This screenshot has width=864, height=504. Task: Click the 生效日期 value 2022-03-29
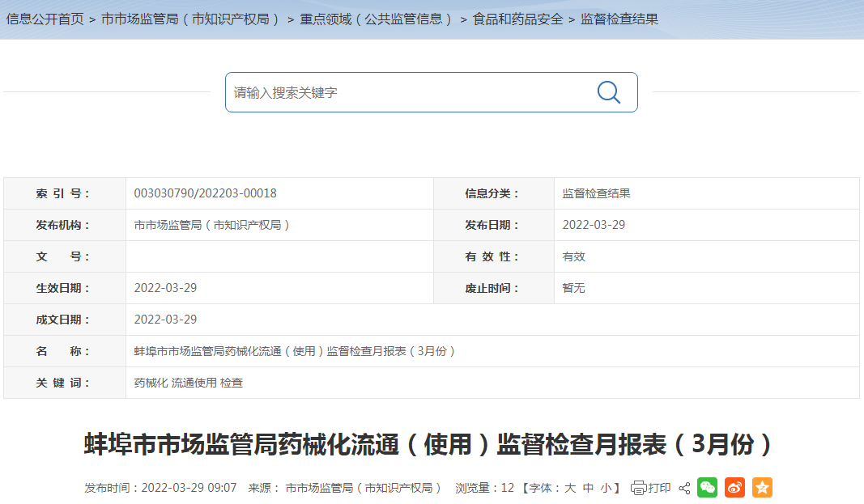point(165,288)
